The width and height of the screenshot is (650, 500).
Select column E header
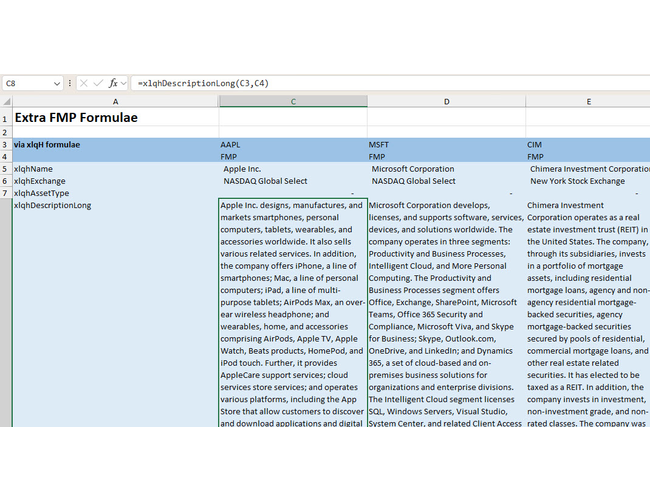click(x=588, y=102)
